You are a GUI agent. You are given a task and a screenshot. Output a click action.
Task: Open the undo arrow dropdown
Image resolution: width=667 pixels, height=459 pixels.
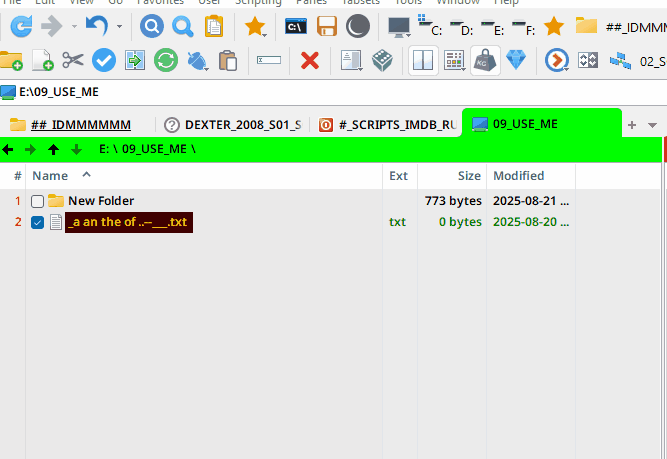coord(120,26)
